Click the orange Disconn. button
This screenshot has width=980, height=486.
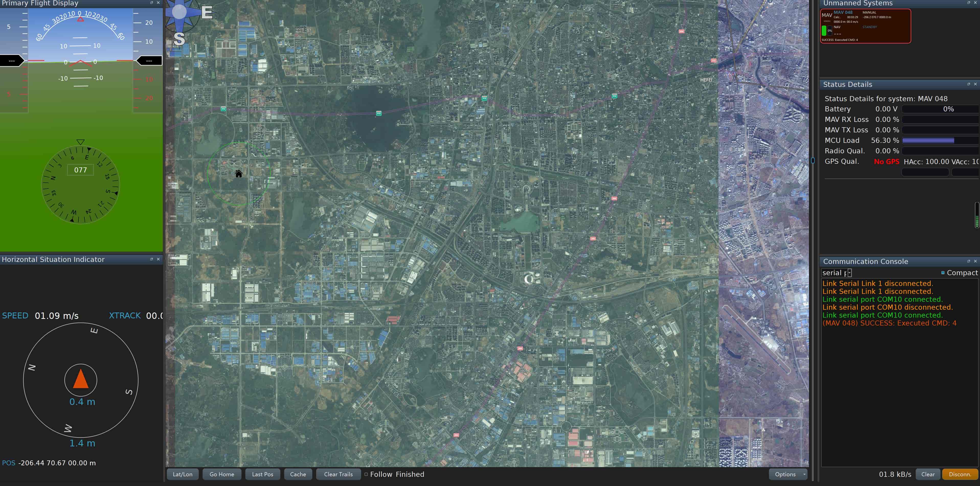[960, 474]
